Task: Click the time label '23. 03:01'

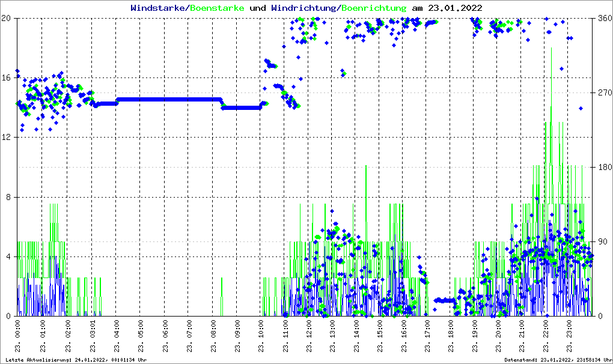Action: 93,336
